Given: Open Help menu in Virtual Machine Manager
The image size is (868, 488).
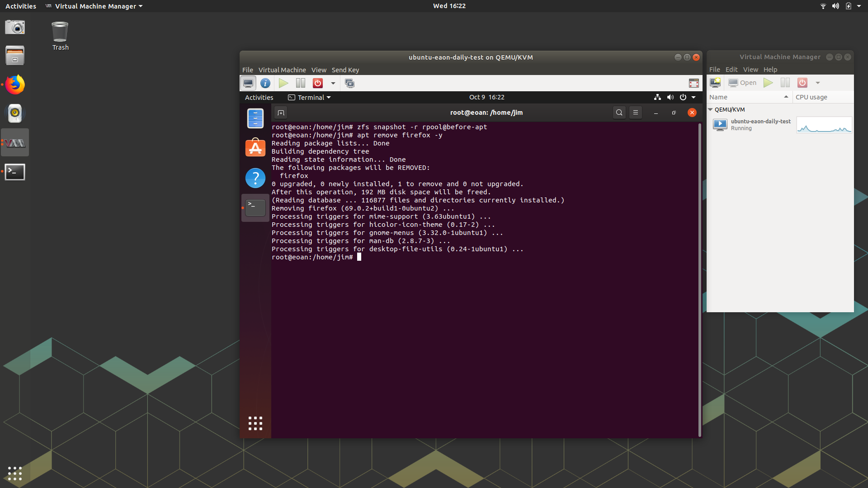Looking at the screenshot, I should point(770,70).
